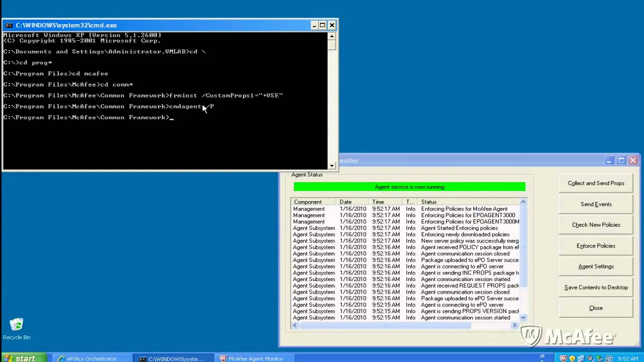Click Save Contents to Desktop
This screenshot has height=362, width=644.
[596, 287]
